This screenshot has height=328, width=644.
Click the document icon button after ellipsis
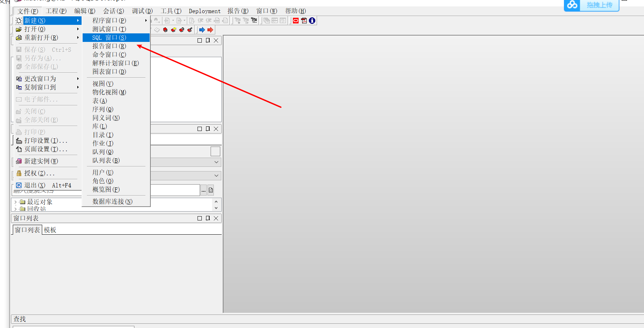coord(211,190)
